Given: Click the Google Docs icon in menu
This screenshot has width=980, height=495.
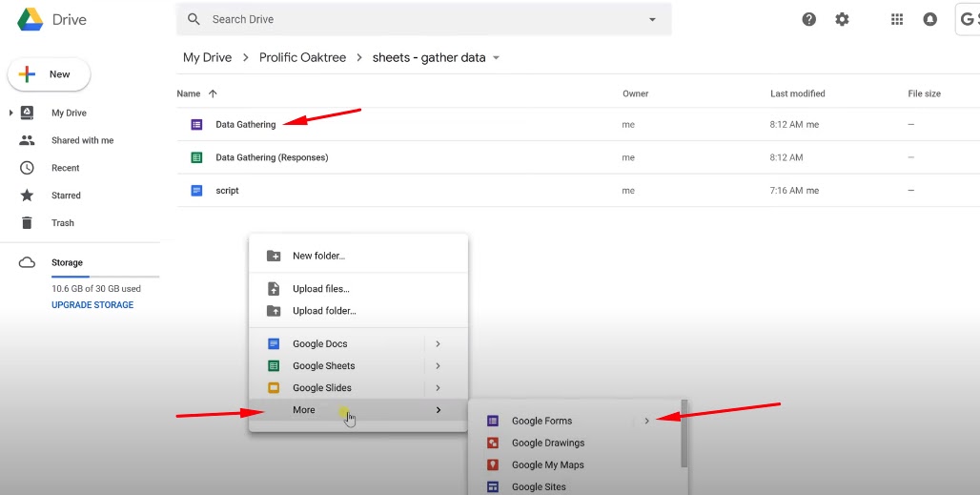Looking at the screenshot, I should coord(274,343).
